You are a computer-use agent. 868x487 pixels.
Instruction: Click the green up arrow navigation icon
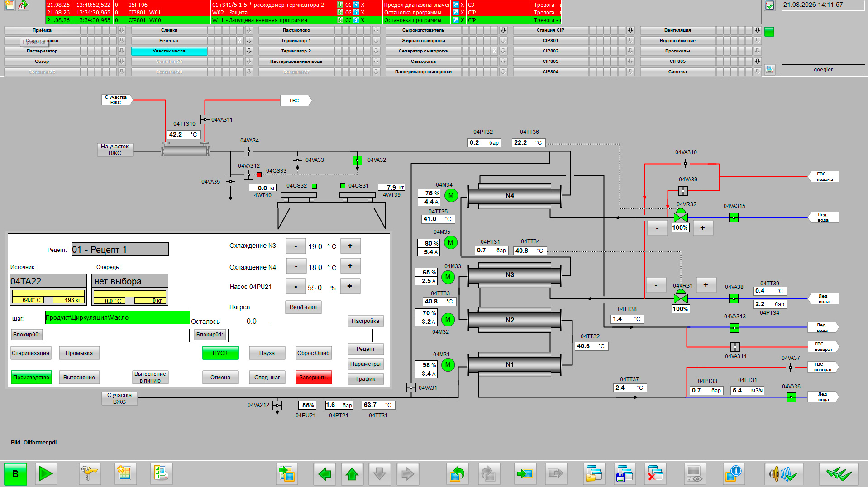[x=352, y=474]
